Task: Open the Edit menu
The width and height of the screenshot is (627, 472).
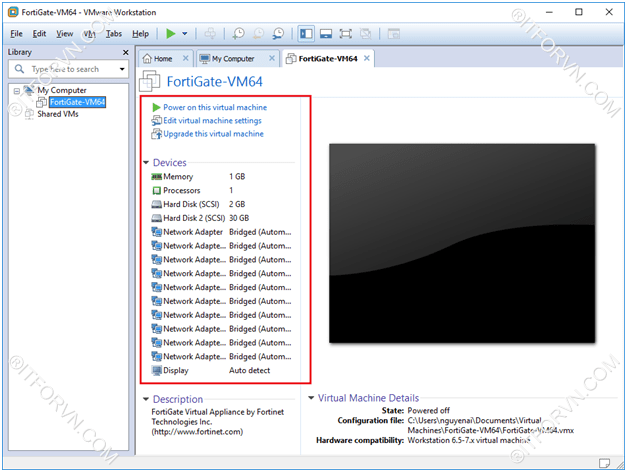Action: coord(39,34)
